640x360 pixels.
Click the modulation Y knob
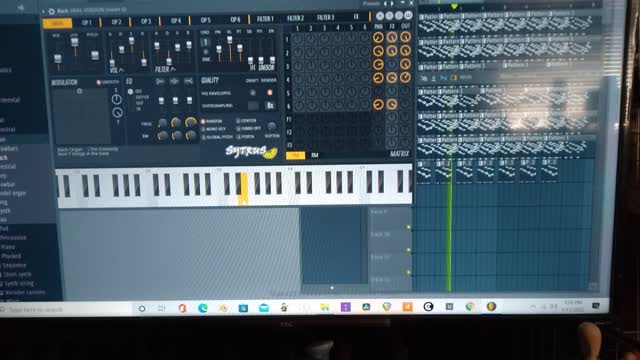pos(118,112)
